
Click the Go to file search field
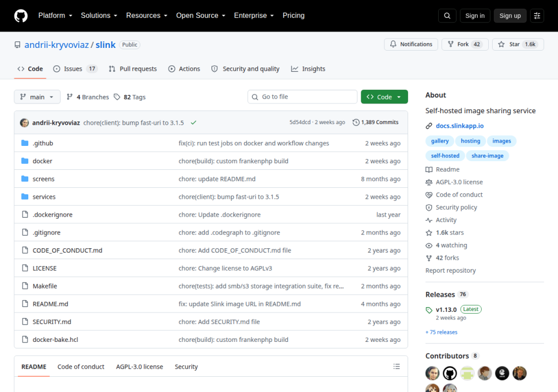[x=302, y=97]
